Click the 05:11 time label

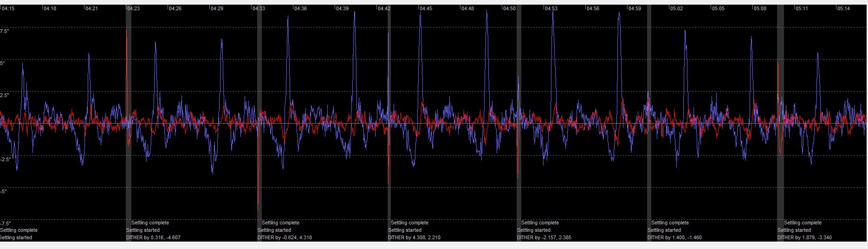click(802, 8)
